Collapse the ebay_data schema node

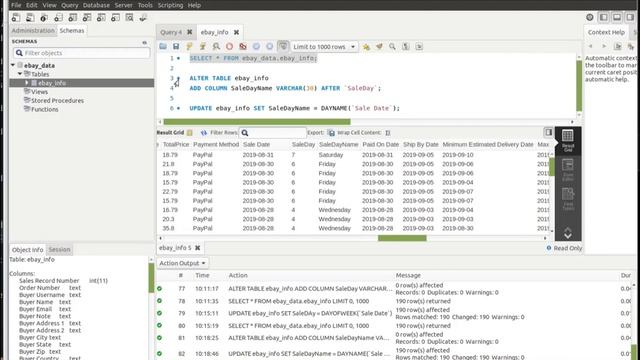[x=13, y=65]
